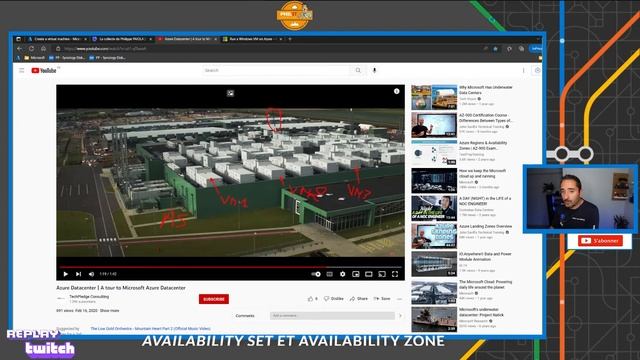The width and height of the screenshot is (640, 360).
Task: Open the Low Gold Orchestra music link
Action: tap(151, 328)
